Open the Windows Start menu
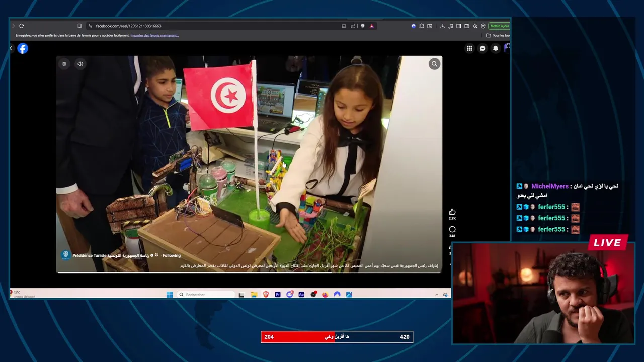Viewport: 644px width, 362px height. pyautogui.click(x=170, y=295)
